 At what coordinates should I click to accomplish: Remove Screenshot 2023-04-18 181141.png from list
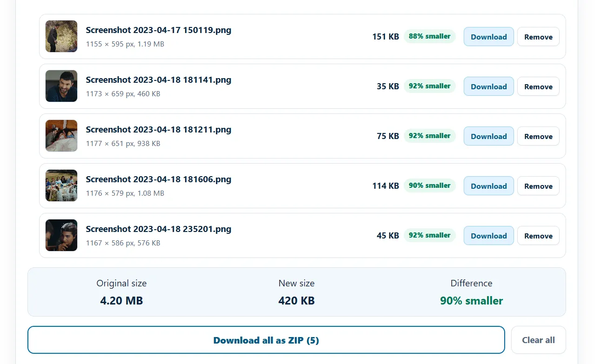point(538,86)
